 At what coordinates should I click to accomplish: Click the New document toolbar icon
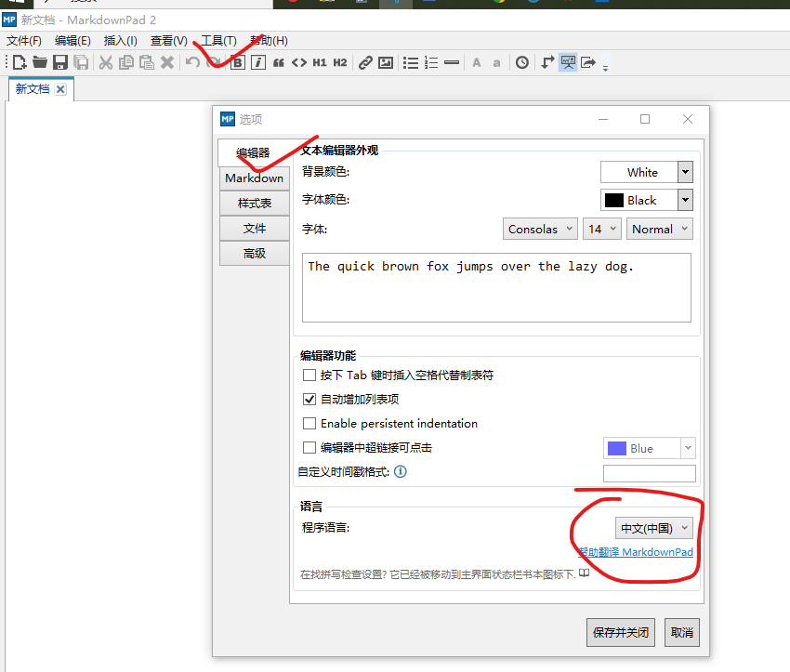pyautogui.click(x=20, y=62)
